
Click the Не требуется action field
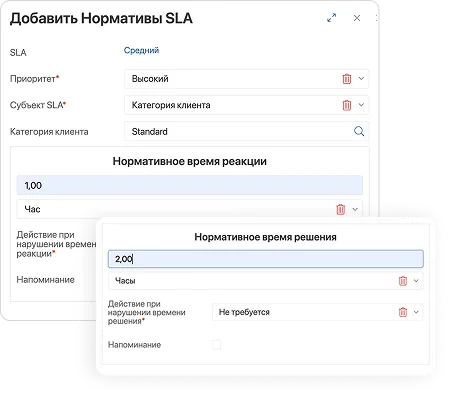(x=318, y=312)
